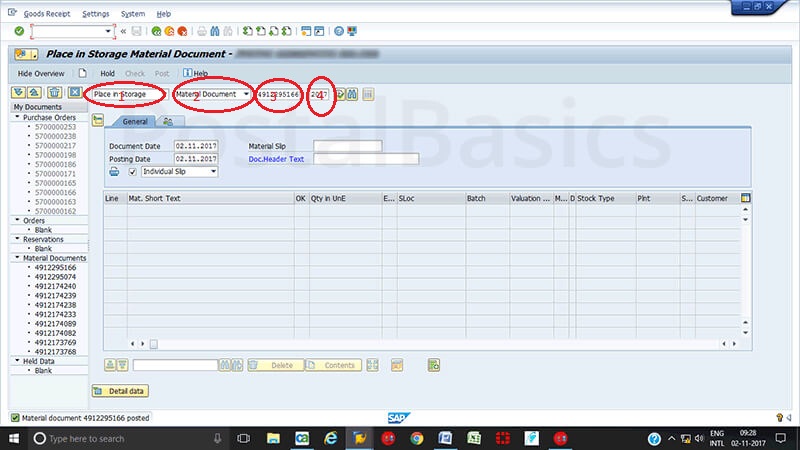The height and width of the screenshot is (450, 800).
Task: Click the Hide Overview button
Action: 41,73
